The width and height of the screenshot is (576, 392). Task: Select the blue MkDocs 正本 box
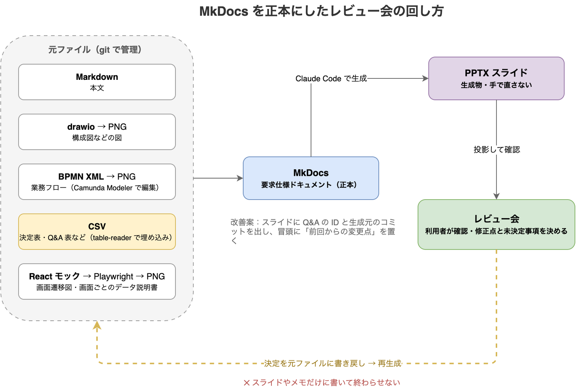[x=311, y=178]
